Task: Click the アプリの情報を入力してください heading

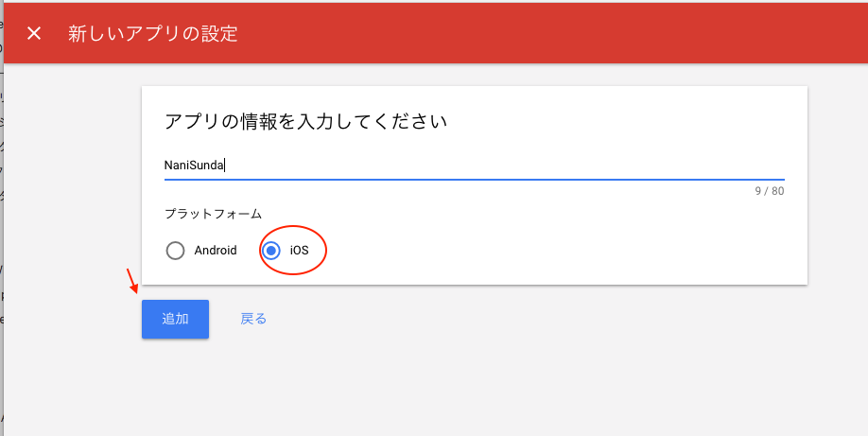Action: tap(305, 121)
